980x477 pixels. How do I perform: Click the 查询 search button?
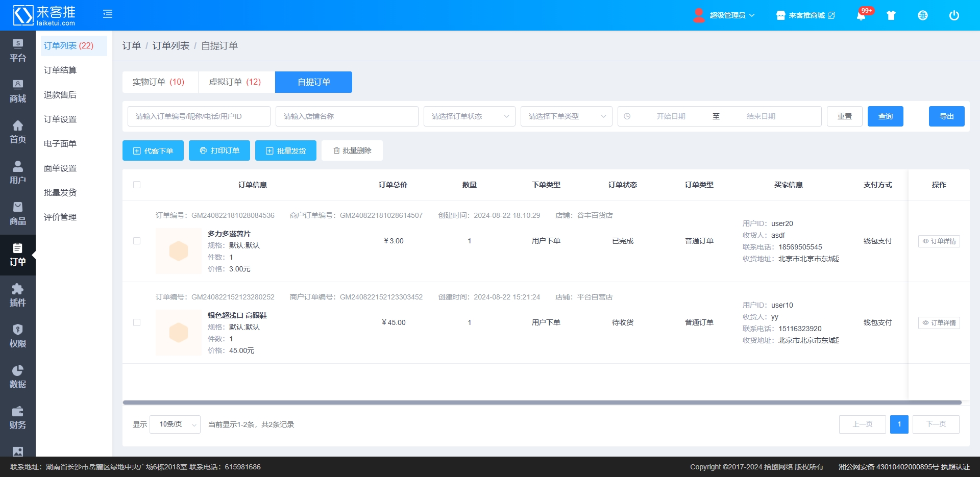click(885, 116)
